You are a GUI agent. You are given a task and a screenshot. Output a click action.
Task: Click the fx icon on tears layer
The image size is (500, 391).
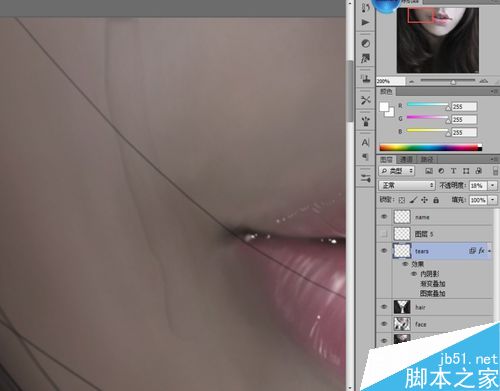481,251
